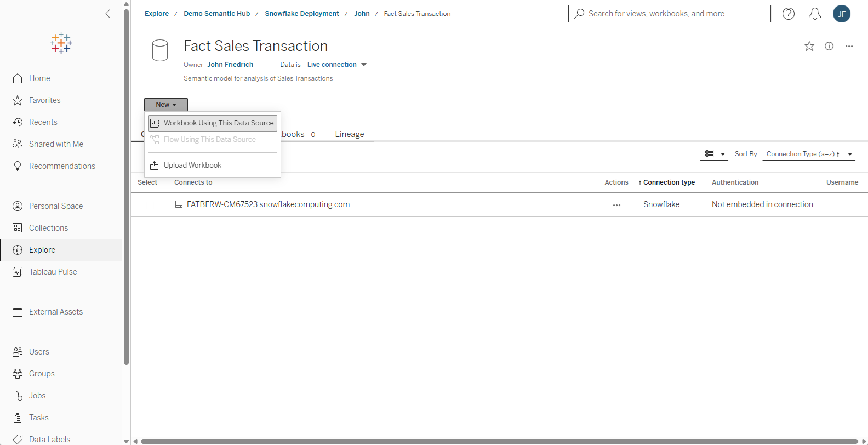Open the JF user account avatar
Screen dimensions: 868x445
[842, 14]
